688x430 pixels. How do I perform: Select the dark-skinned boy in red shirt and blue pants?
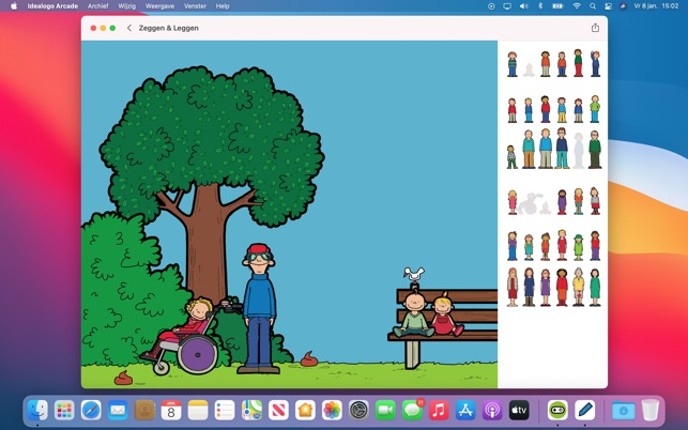(545, 109)
